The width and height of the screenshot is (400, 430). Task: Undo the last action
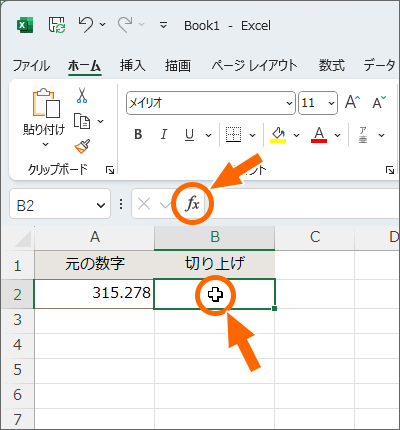[86, 25]
